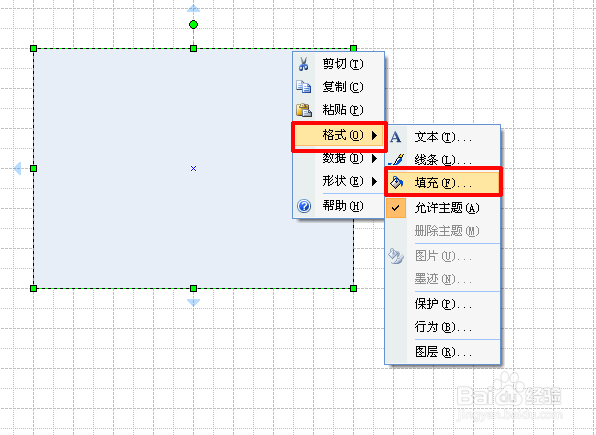Click the letter A text format icon
This screenshot has height=435, width=596.
click(395, 137)
